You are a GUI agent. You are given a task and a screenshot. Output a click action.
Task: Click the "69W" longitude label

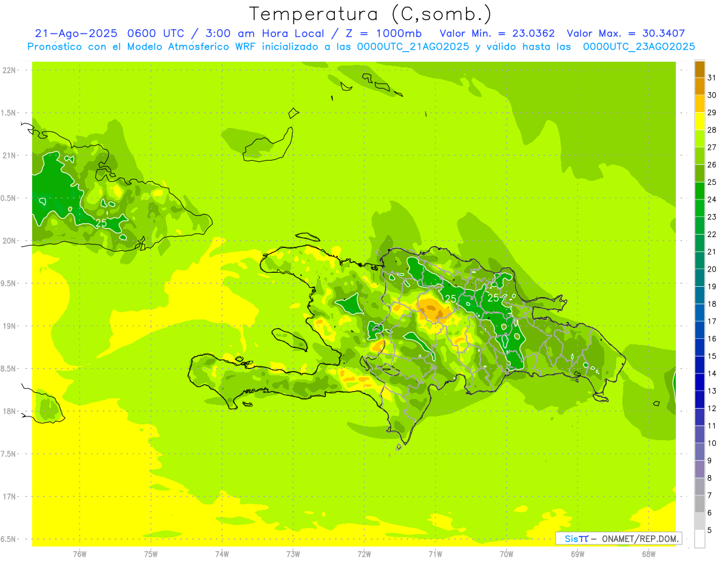[577, 554]
